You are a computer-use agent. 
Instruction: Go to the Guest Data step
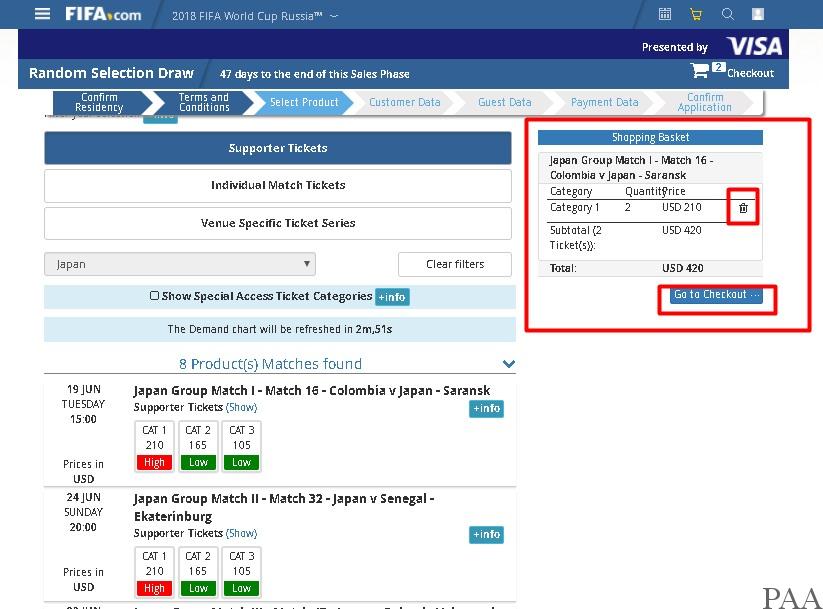click(x=504, y=102)
